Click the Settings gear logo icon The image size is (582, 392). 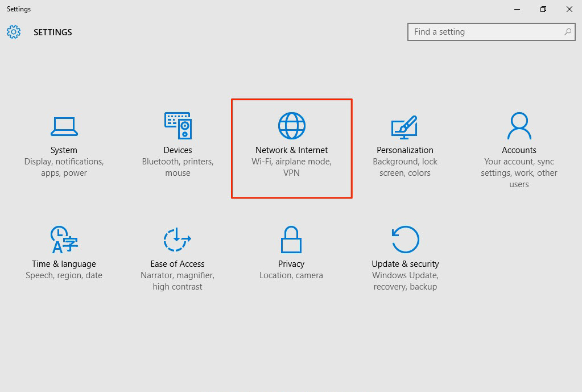(14, 32)
